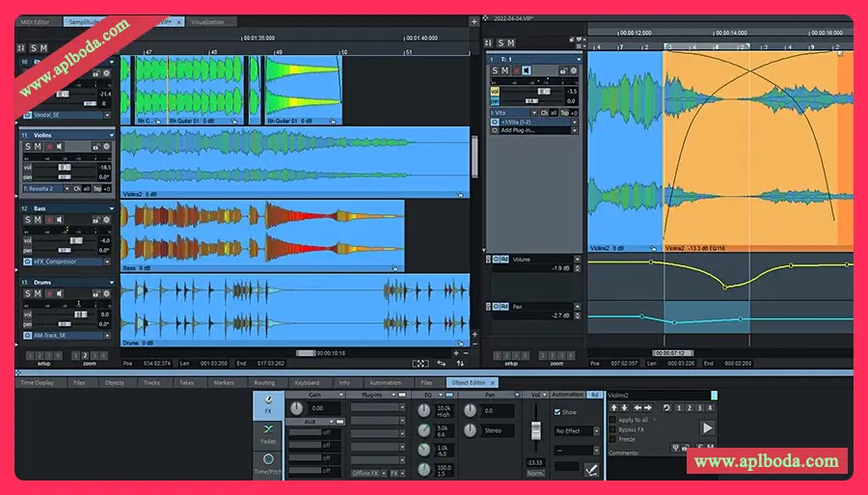Click the Norm. button under volume fader
The image size is (868, 495).
pos(536,472)
